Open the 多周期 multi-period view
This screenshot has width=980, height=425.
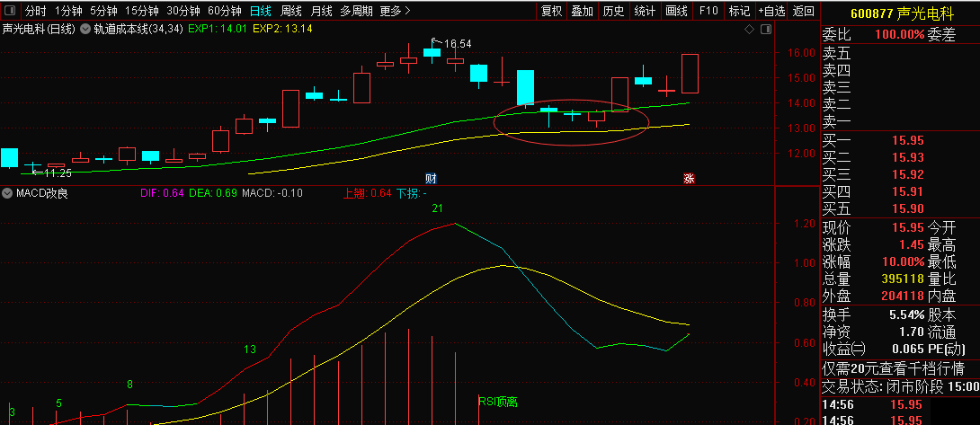pos(356,11)
